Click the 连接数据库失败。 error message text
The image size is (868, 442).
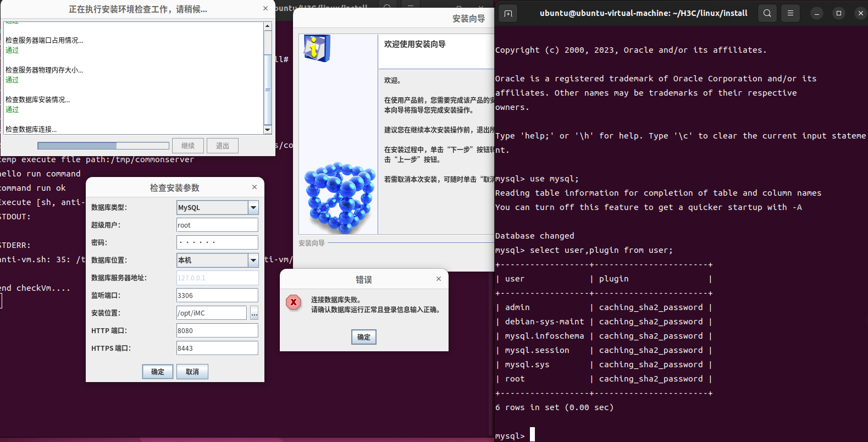click(x=336, y=300)
